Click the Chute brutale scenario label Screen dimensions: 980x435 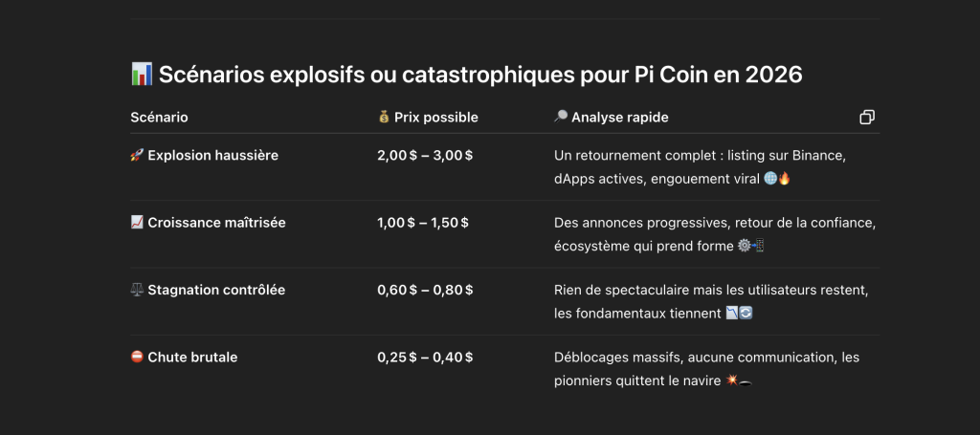click(192, 358)
